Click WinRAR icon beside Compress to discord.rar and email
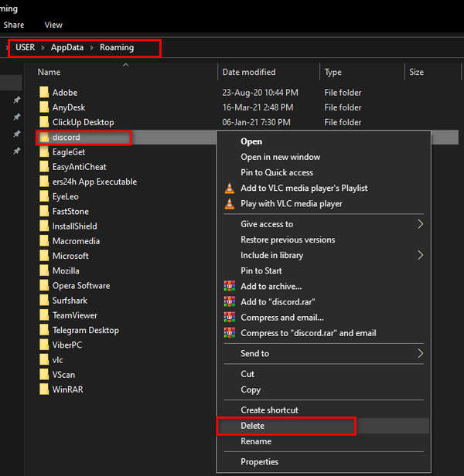Viewport: 464px width, 476px height. pos(230,333)
